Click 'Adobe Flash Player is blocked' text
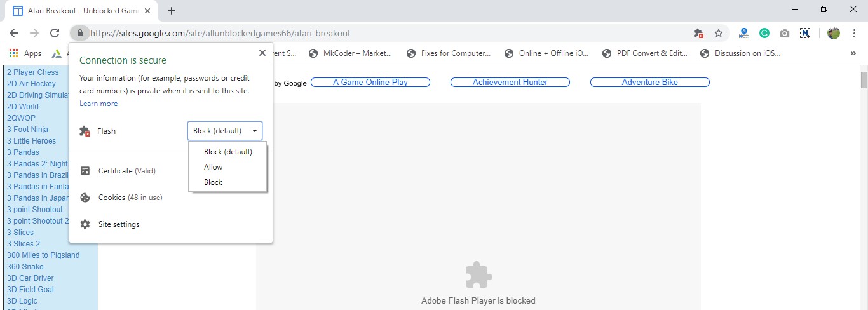Screen dimensions: 868x310 click(x=478, y=301)
